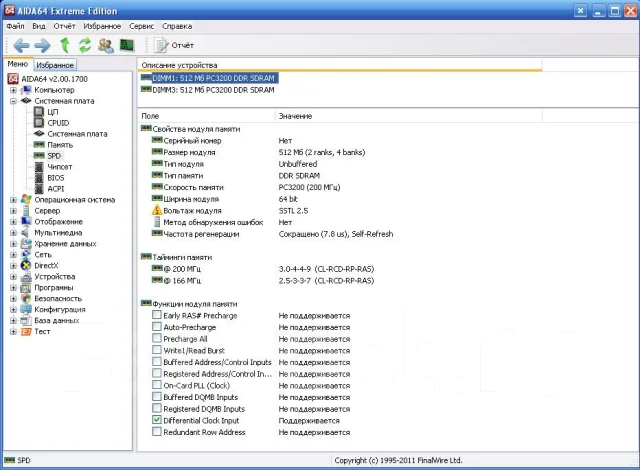
Task: Open the BIOS tree item
Action: pyautogui.click(x=56, y=178)
